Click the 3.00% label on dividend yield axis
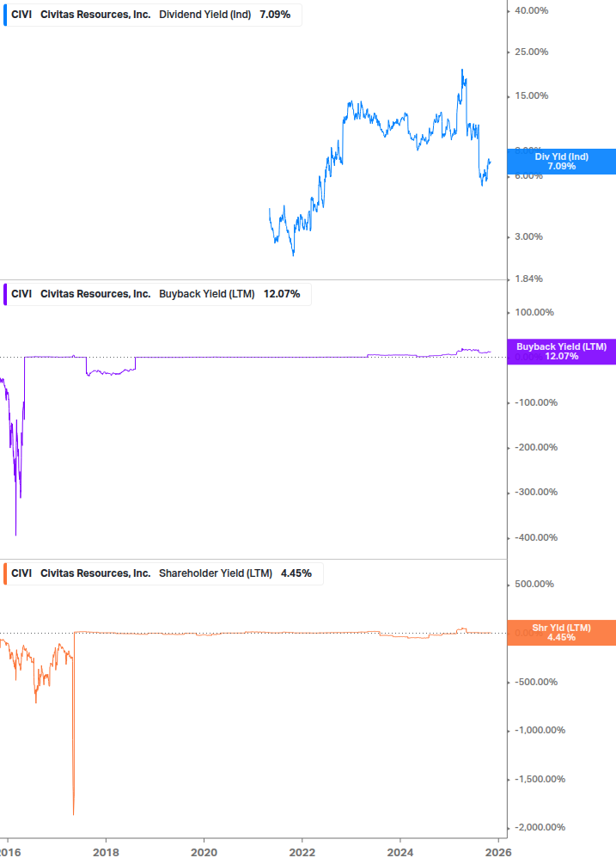The image size is (616, 864). (x=528, y=237)
